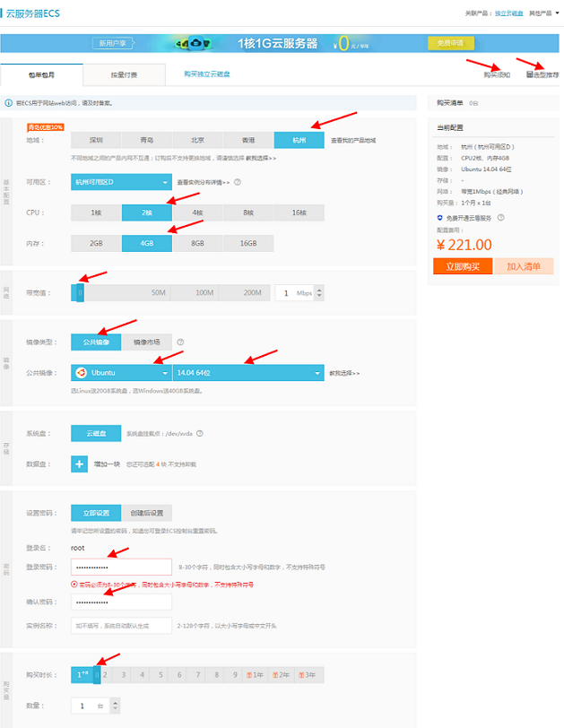
Task: Click 100M on the bandwidth slider
Action: coord(204,293)
